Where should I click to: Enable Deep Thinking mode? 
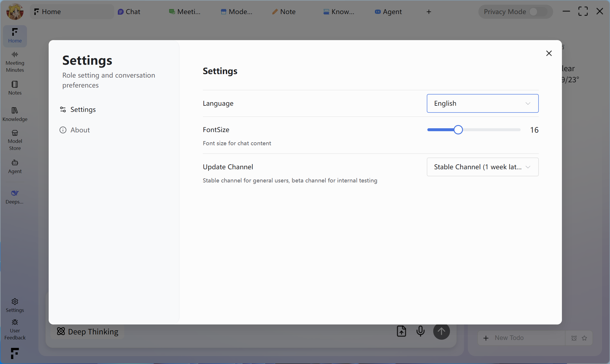click(x=87, y=331)
